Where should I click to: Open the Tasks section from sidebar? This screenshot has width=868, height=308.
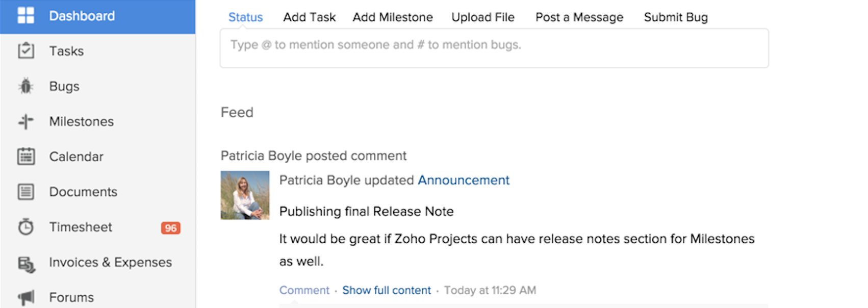pyautogui.click(x=66, y=50)
